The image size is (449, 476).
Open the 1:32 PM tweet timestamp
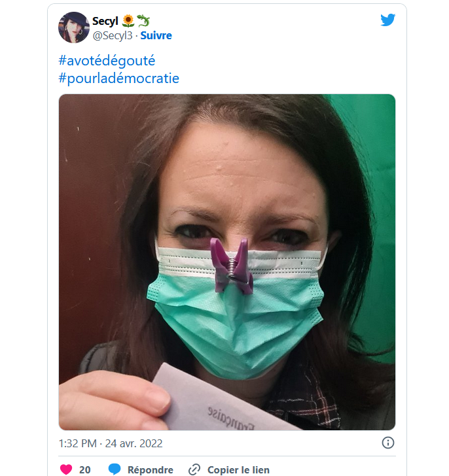[x=78, y=443]
